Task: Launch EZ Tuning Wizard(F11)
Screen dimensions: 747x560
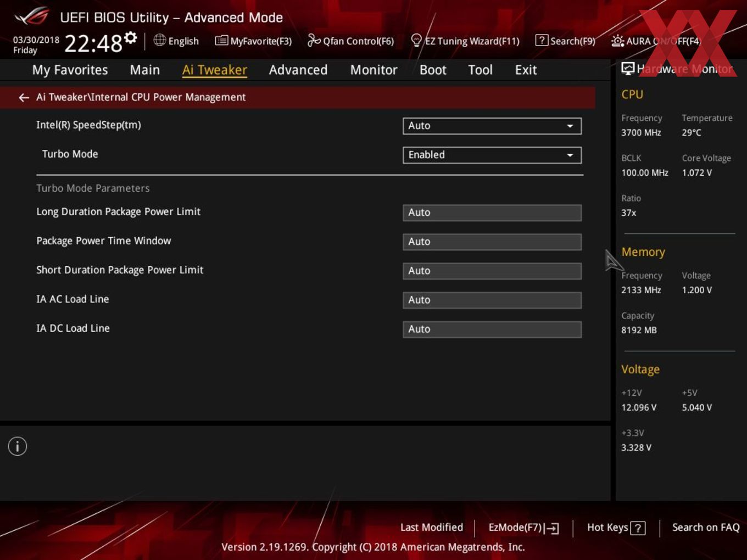Action: pyautogui.click(x=465, y=41)
